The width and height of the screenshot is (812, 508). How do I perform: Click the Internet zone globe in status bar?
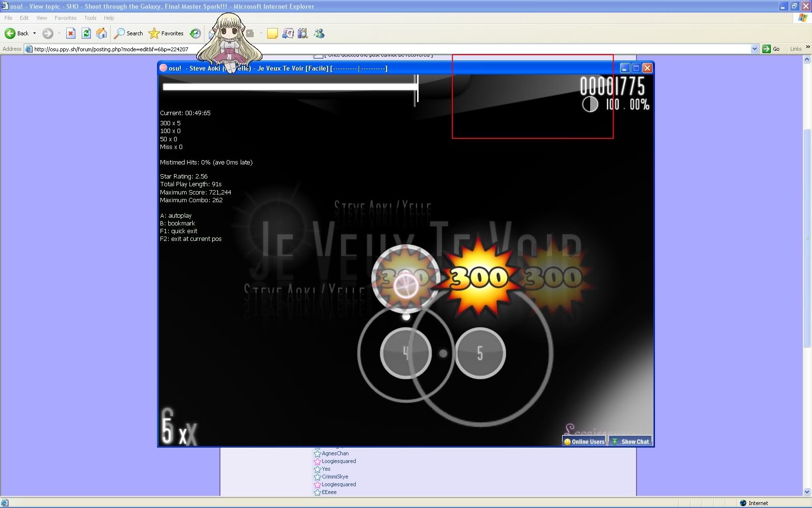743,503
